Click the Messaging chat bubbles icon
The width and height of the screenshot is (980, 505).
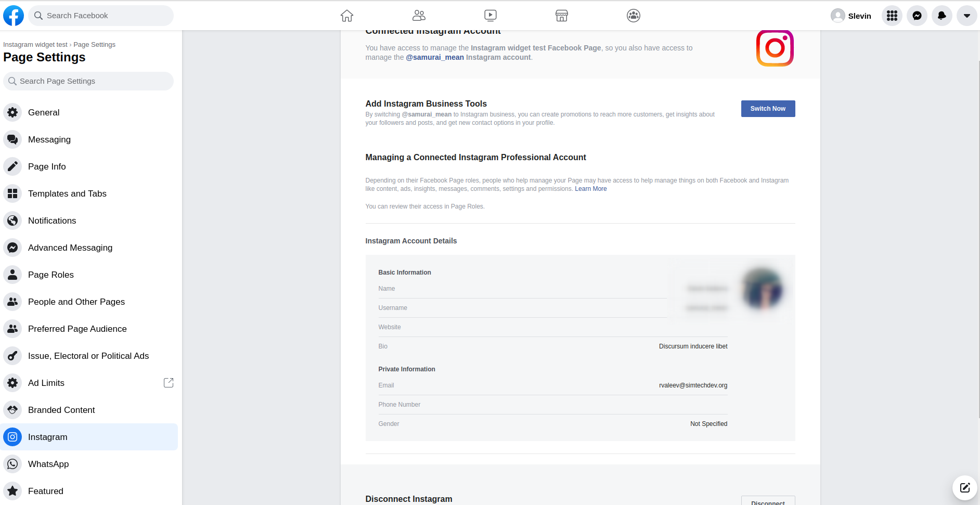click(12, 139)
